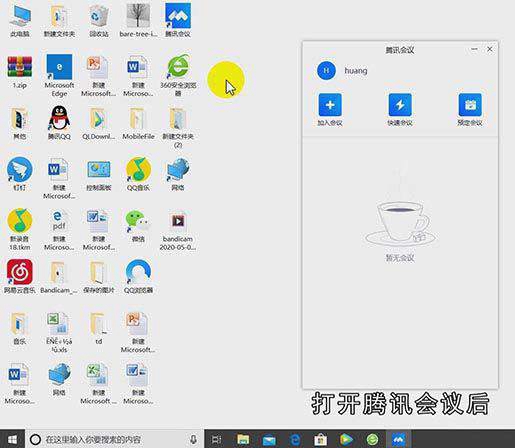Minimize the 腾讯会议 window

[474, 49]
